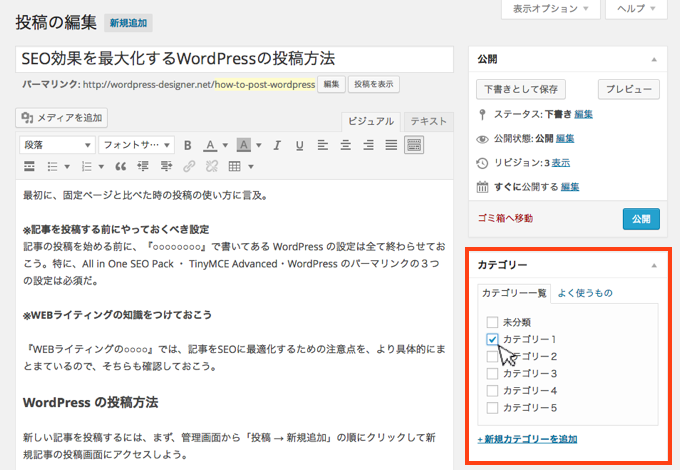
Task: Open the 表示オプション screen options dropdown
Action: pos(551,9)
